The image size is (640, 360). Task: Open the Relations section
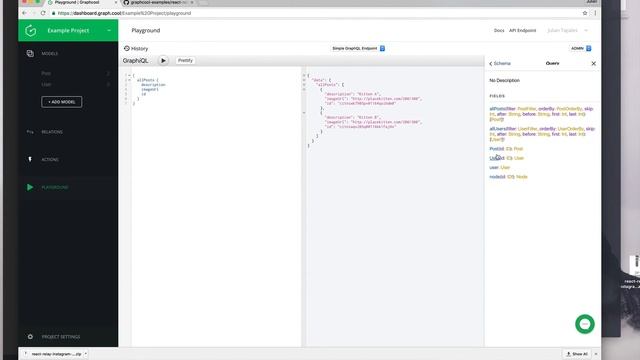click(x=52, y=132)
